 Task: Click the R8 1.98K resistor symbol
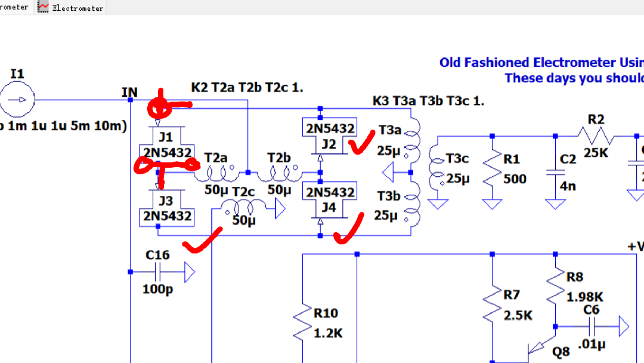pyautogui.click(x=555, y=286)
